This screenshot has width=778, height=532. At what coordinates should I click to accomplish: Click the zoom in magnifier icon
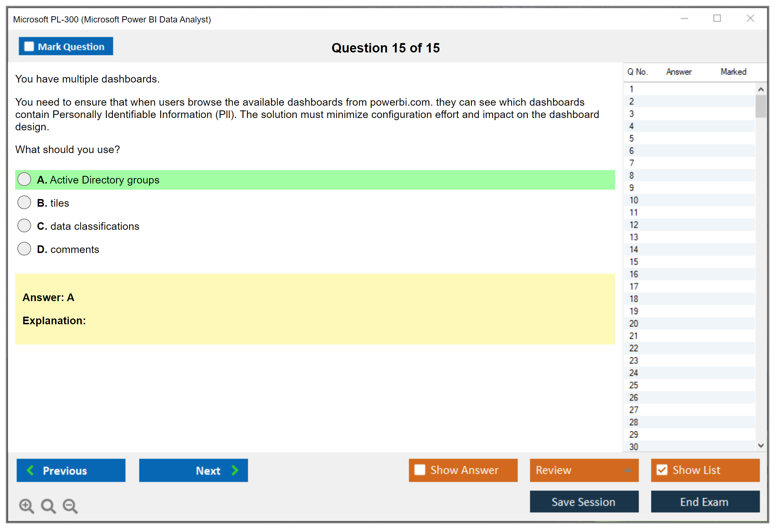pos(26,506)
